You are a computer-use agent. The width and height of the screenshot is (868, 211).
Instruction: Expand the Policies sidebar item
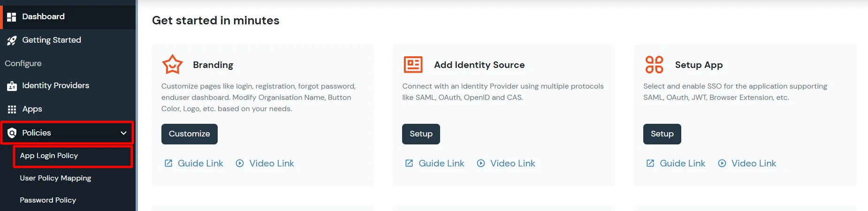(67, 133)
